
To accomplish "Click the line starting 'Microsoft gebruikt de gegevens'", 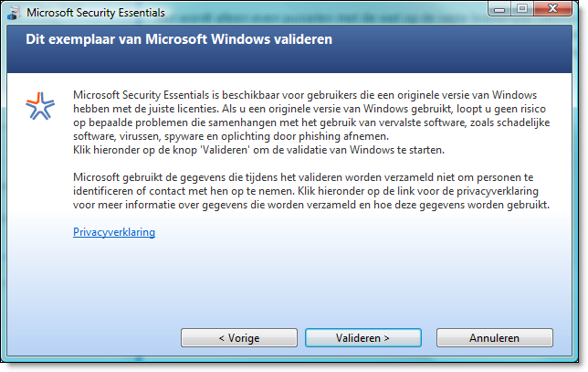I will pyautogui.click(x=303, y=177).
